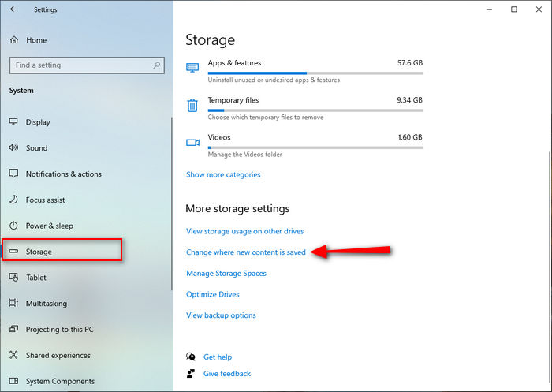This screenshot has width=552, height=392.
Task: Click the 9.34 GB size value
Action: click(x=409, y=100)
